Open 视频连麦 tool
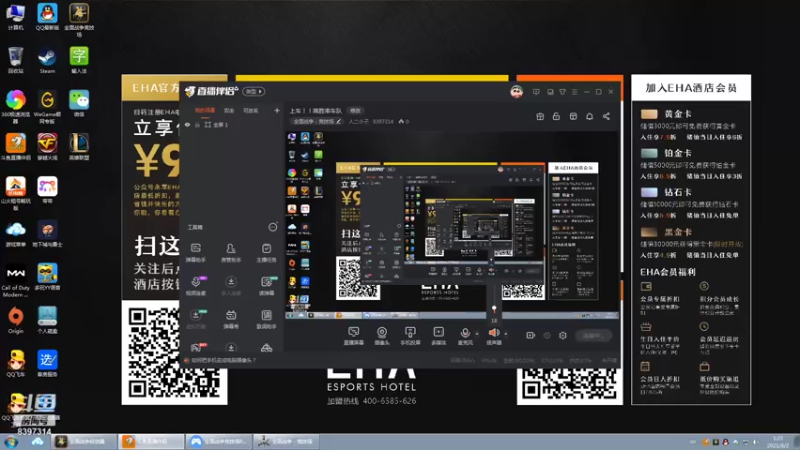This screenshot has width=800, height=450. click(196, 286)
